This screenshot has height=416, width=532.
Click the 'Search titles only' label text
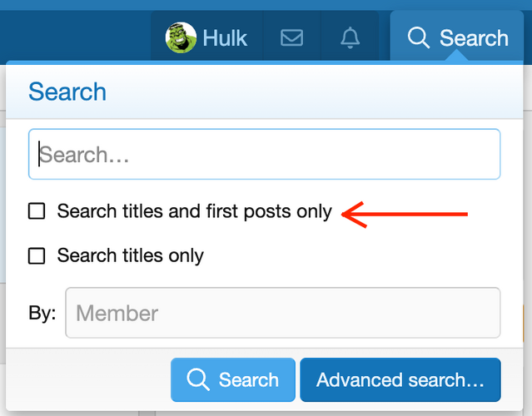(130, 255)
